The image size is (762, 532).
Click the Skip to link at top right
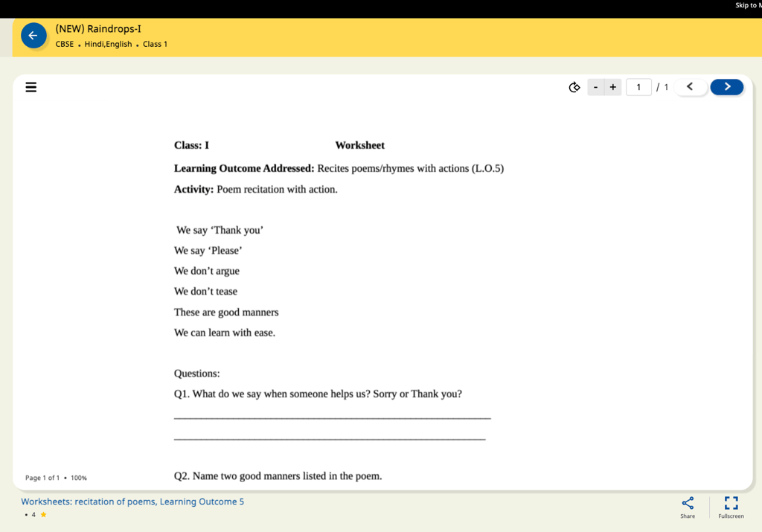pos(749,5)
